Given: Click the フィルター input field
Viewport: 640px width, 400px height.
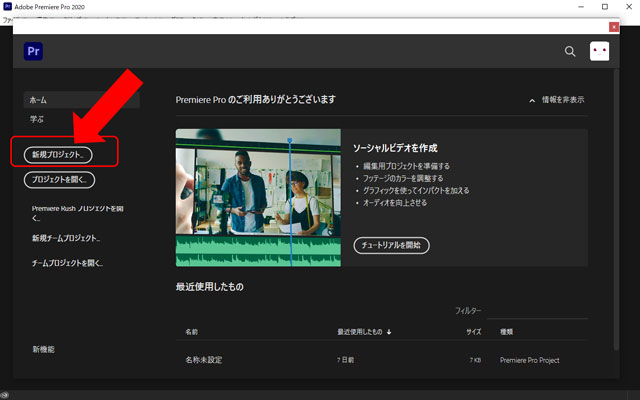Looking at the screenshot, I should (537, 311).
